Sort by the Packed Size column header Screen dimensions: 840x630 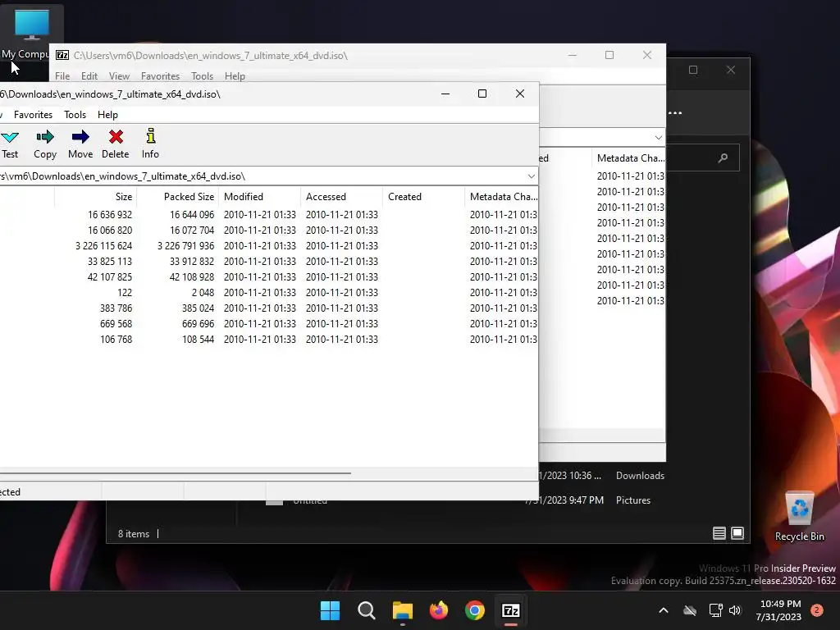pos(178,197)
